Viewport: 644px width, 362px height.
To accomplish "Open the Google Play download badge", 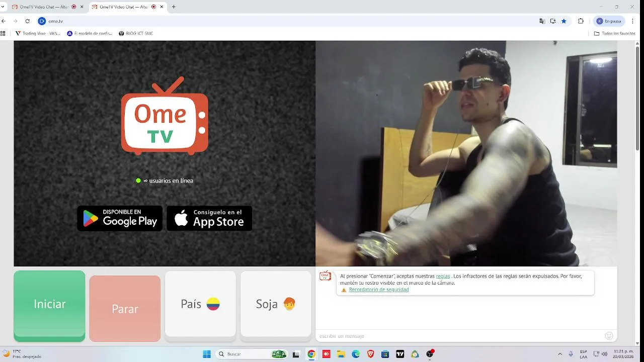I will (x=120, y=218).
